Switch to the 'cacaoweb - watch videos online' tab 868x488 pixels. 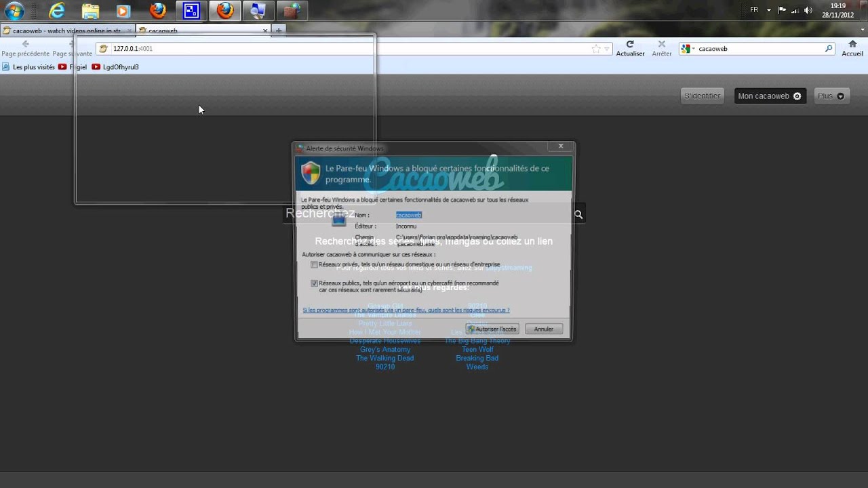67,30
